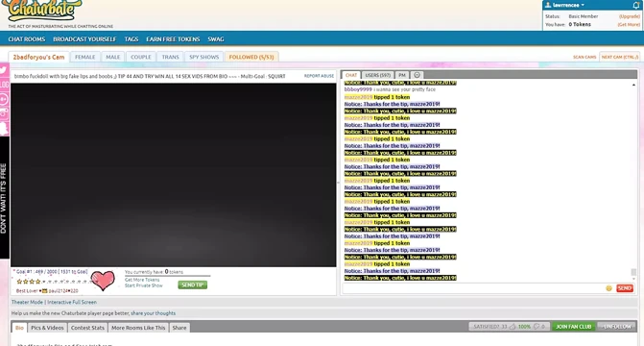Open the TAGS page
The width and height of the screenshot is (644, 346).
click(131, 39)
